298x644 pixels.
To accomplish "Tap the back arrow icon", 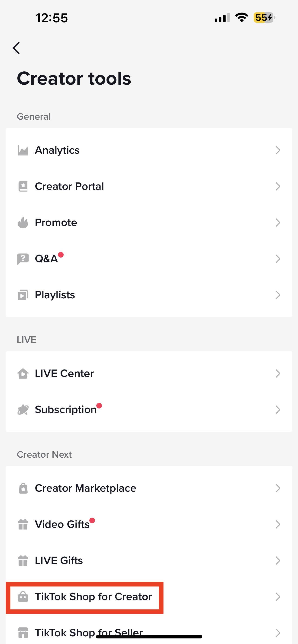I will pos(16,48).
